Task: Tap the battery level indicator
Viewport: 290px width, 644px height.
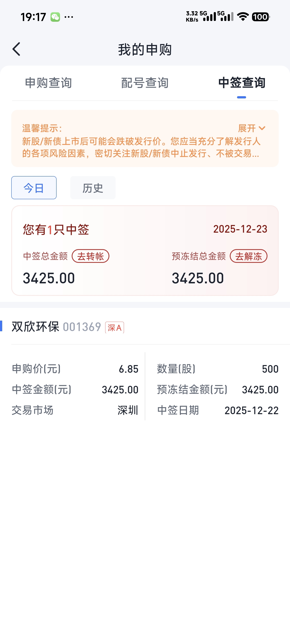Action: tap(260, 17)
